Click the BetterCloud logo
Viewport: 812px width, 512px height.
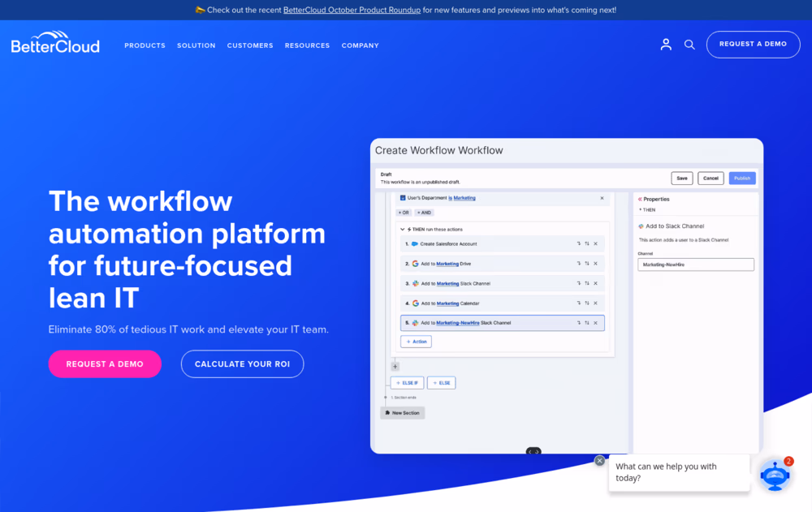[x=55, y=42]
